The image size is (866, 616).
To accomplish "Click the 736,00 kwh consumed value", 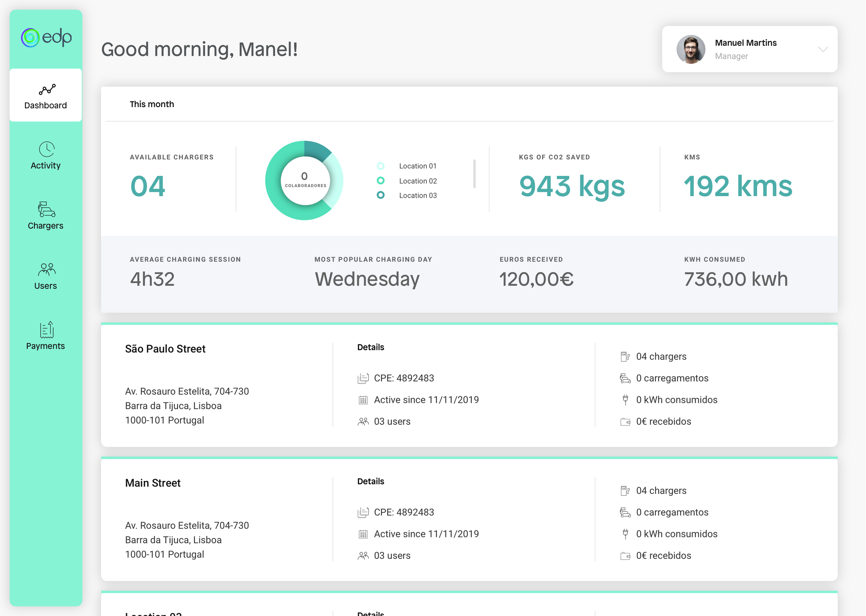I will [x=736, y=279].
